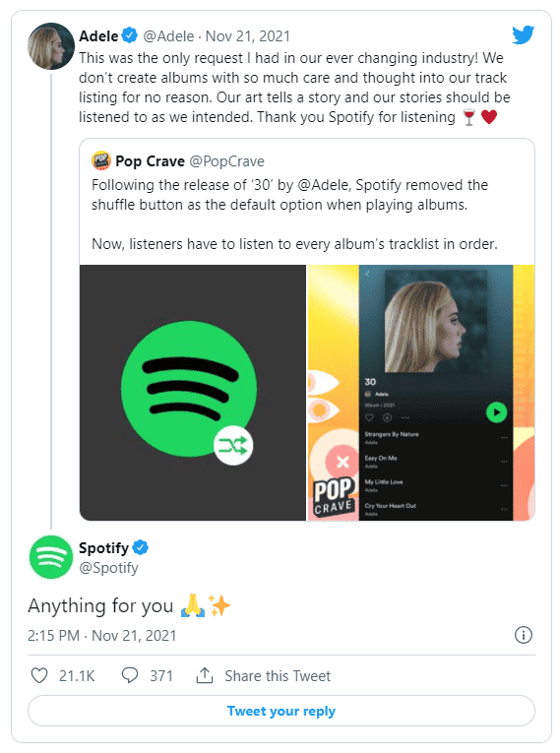Screen dimensions: 560x753
Task: Open the @Spotify handle link
Action: pyautogui.click(x=108, y=568)
